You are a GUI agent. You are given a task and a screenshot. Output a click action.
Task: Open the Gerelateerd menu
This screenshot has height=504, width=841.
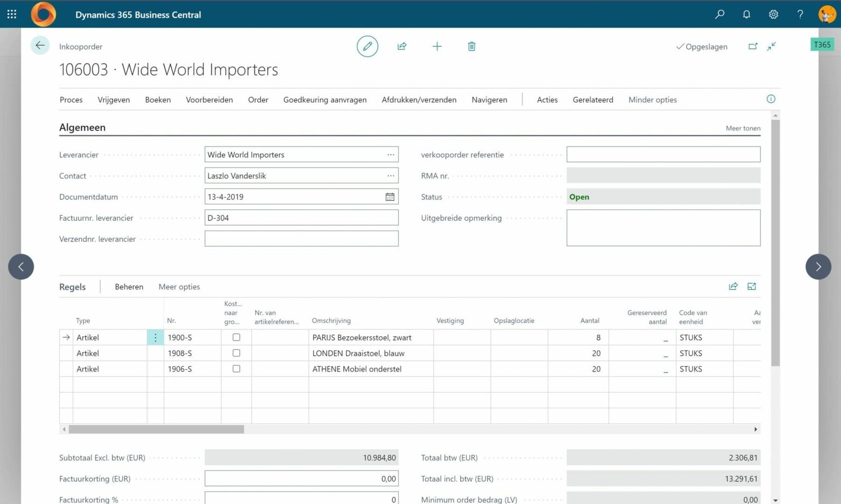point(593,100)
